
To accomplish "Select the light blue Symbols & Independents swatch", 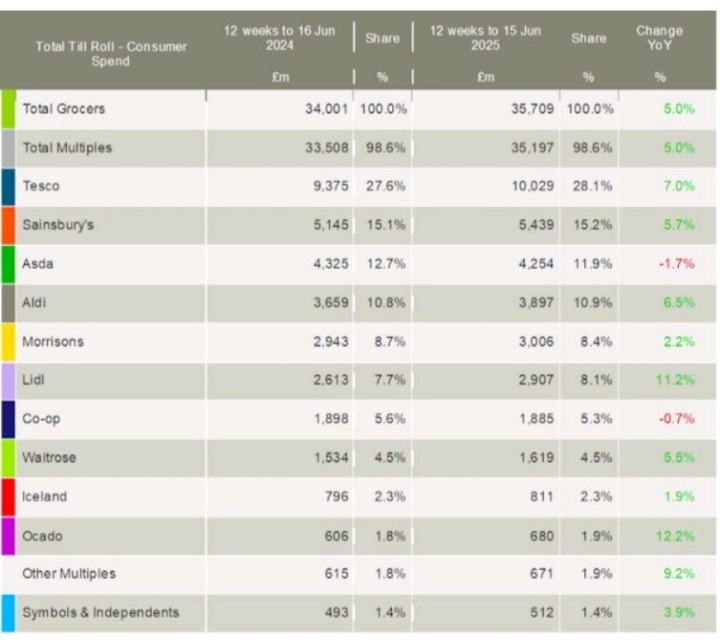I will (8, 613).
